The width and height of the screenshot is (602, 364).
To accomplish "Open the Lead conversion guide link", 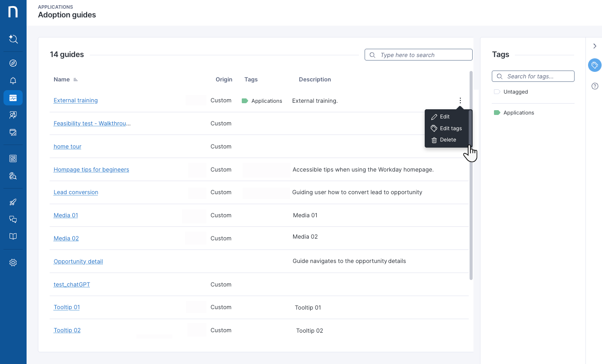I will pos(76,192).
